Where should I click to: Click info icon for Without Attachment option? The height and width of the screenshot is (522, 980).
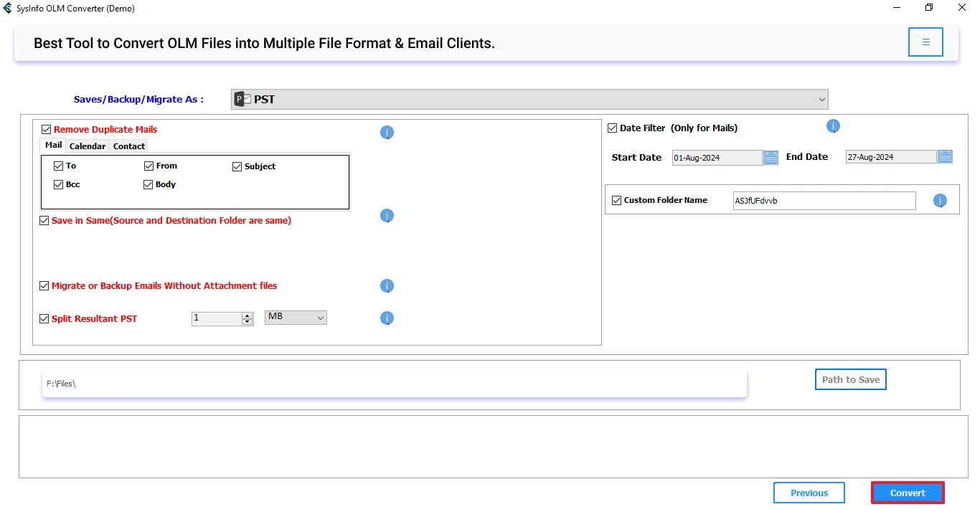tap(387, 286)
